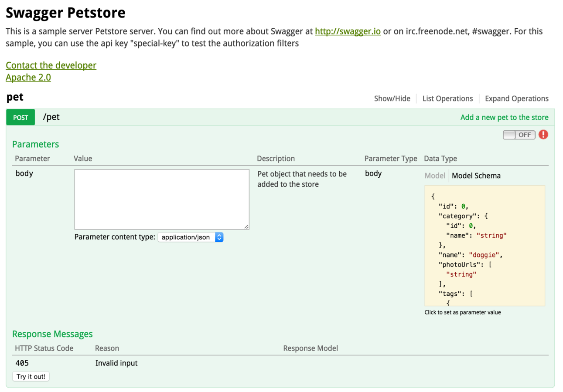Click the Response Model column header
Screen dimensions: 563x392
pyautogui.click(x=311, y=348)
